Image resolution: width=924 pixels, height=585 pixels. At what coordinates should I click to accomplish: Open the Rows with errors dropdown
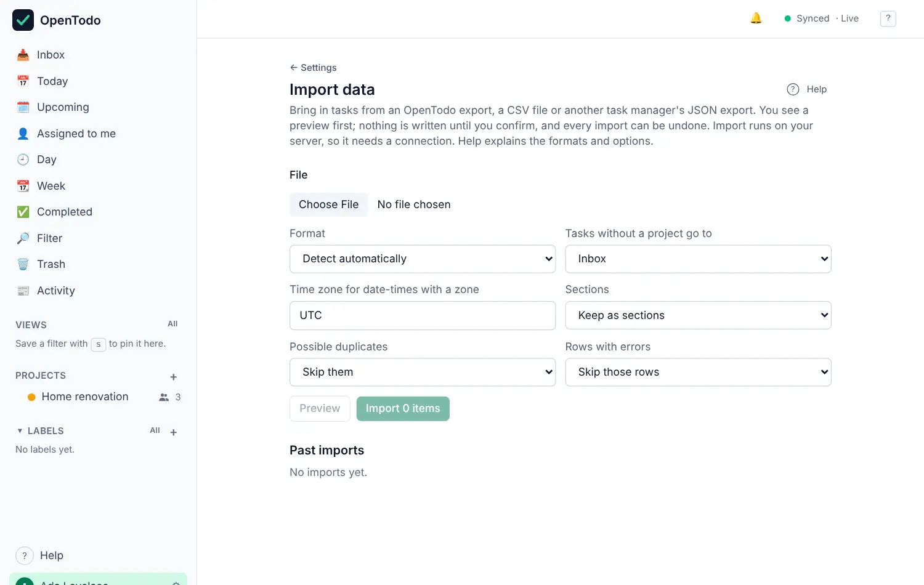[x=698, y=372]
